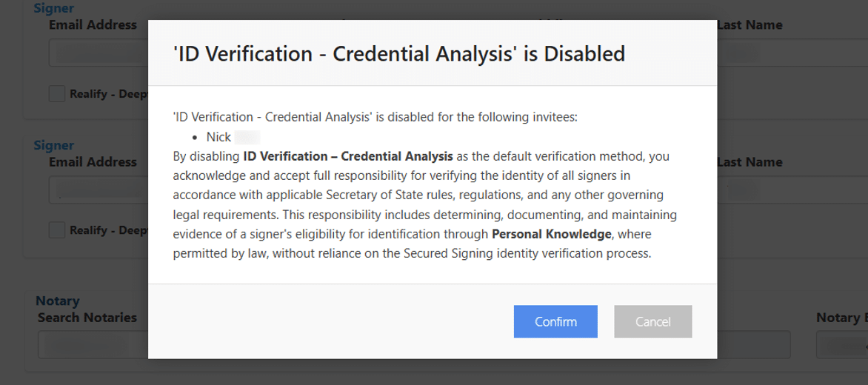Viewport: 868px width, 385px height.
Task: Tick the first signer's Realify checkbox
Action: (57, 94)
